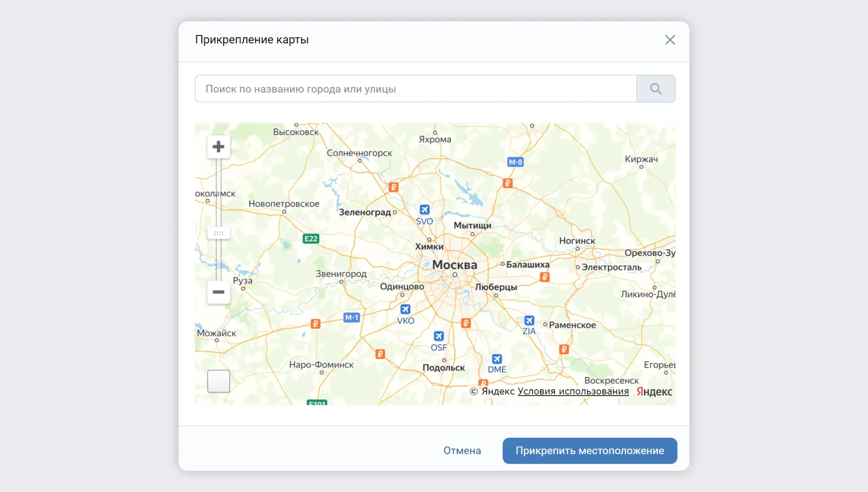The height and width of the screenshot is (492, 868).
Task: Click the Отмена button
Action: click(462, 450)
